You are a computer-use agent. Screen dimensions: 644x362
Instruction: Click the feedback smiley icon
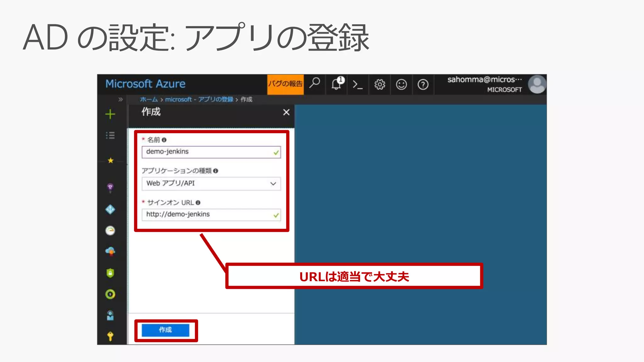(x=401, y=85)
